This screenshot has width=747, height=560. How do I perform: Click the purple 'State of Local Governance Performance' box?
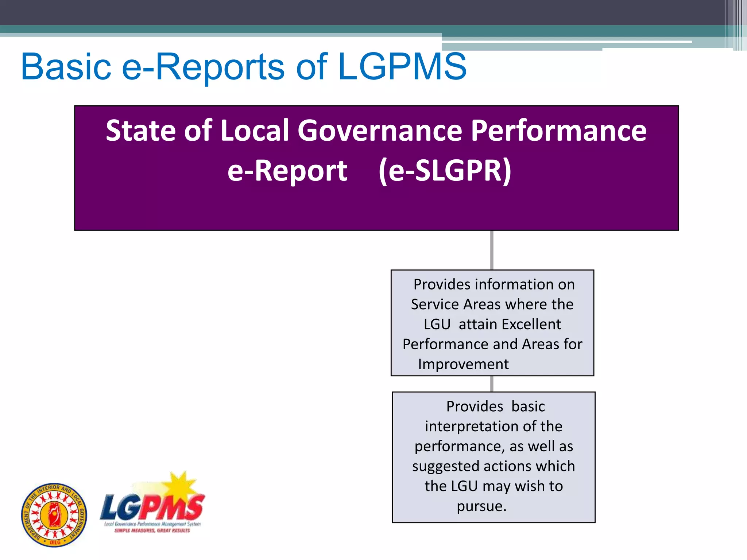click(376, 168)
